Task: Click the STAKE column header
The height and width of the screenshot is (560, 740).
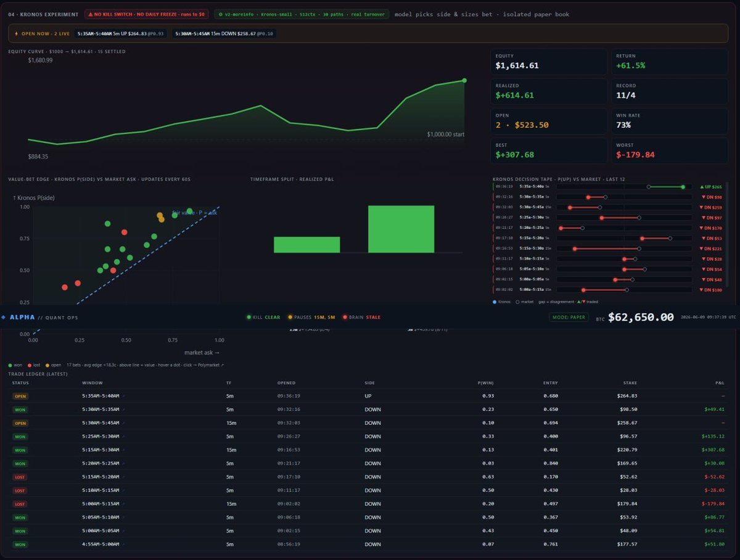Action: click(x=630, y=383)
